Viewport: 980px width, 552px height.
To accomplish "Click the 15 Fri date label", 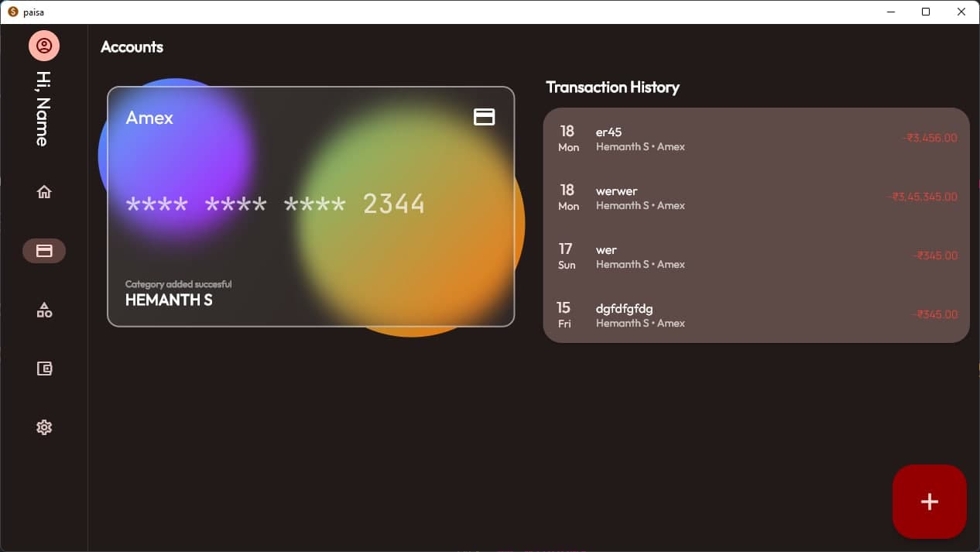I will 564,315.
